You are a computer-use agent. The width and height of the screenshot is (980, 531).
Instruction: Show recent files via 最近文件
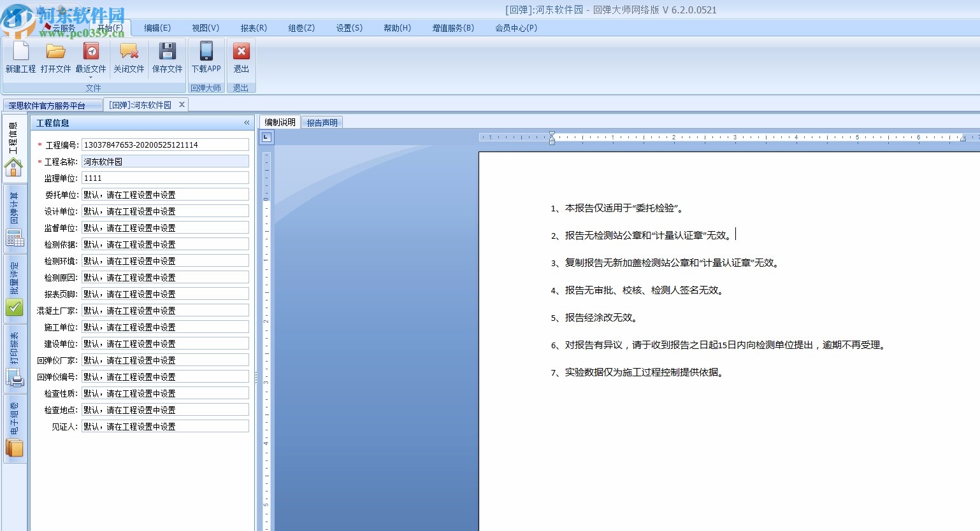coord(91,59)
